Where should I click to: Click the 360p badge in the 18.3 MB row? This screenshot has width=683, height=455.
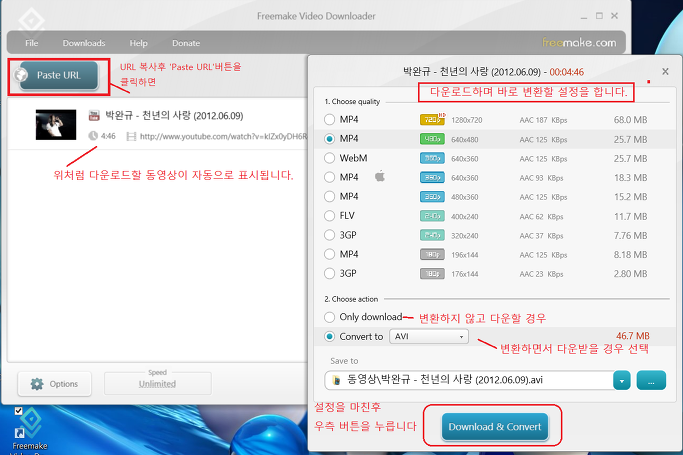pos(432,177)
